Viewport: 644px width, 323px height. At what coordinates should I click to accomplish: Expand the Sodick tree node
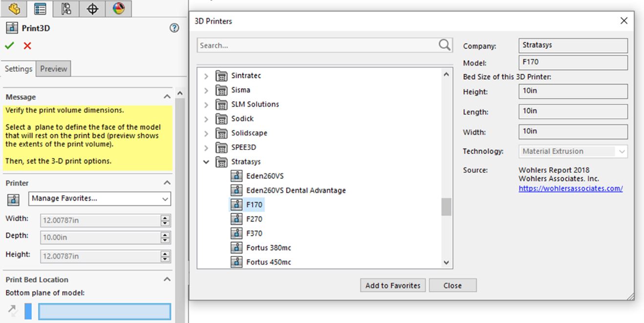[206, 119]
